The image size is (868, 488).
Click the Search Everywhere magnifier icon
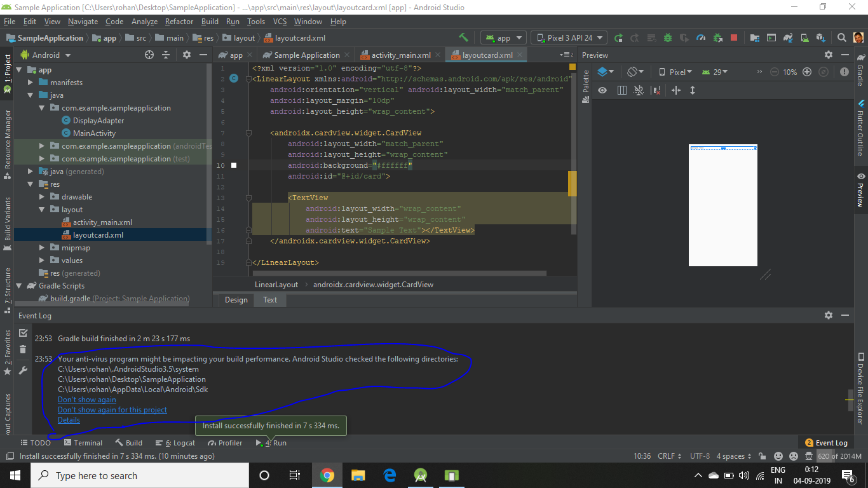(x=841, y=37)
